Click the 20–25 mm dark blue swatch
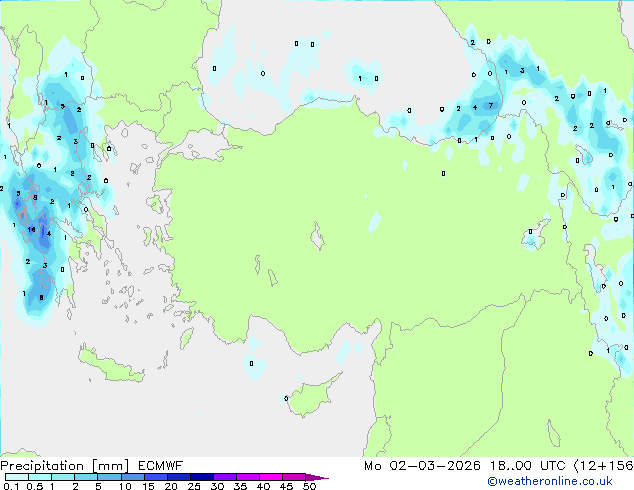Image resolution: width=634 pixels, height=490 pixels. 179,477
